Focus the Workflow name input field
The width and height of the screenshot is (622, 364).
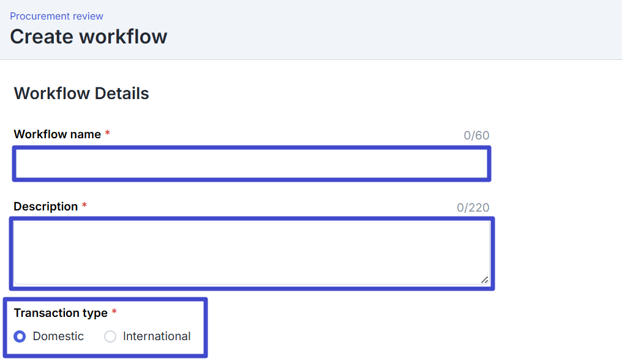251,164
